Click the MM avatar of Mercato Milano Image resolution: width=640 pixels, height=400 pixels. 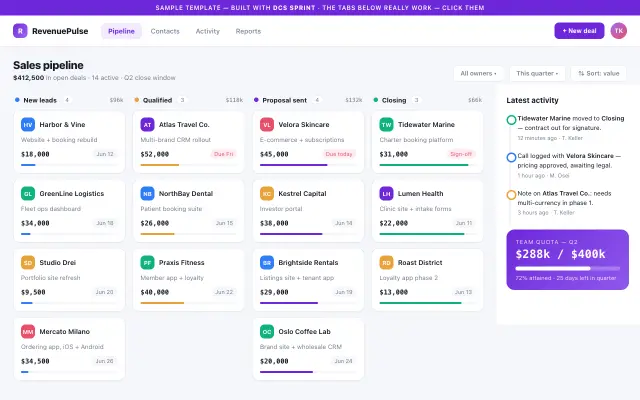click(28, 331)
